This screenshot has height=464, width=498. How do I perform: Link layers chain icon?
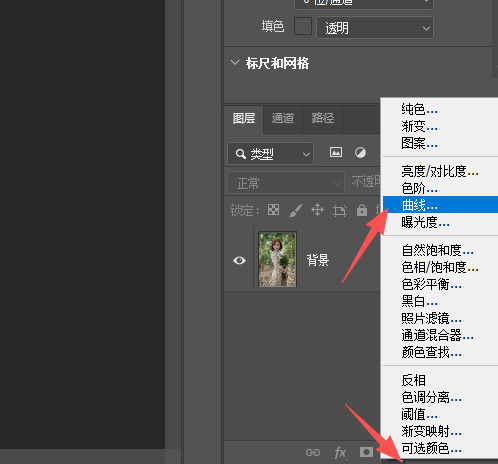[x=313, y=452]
